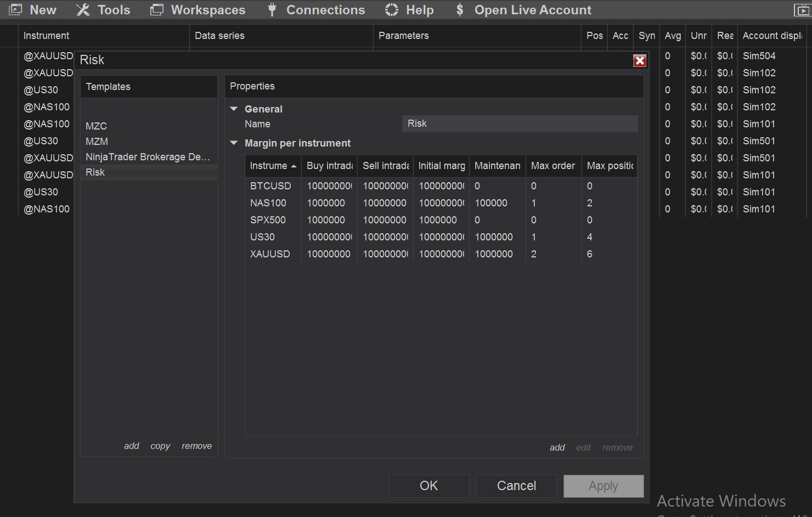
Task: Click add link below the Templates list
Action: (x=131, y=446)
